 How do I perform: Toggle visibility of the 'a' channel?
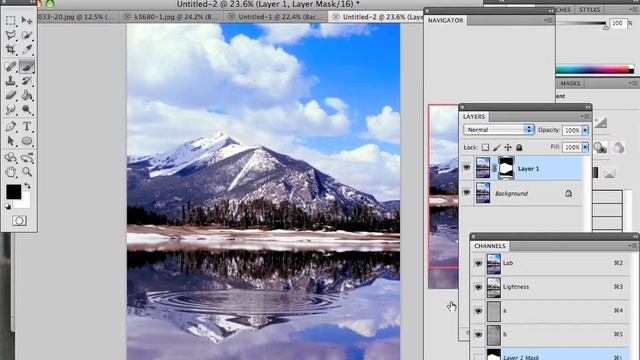(478, 311)
